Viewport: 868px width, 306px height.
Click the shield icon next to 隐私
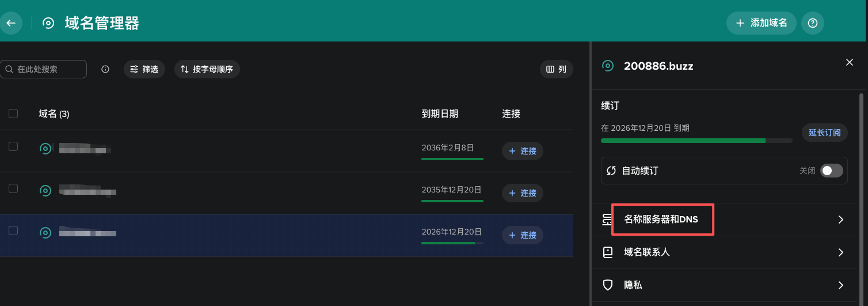coord(607,285)
